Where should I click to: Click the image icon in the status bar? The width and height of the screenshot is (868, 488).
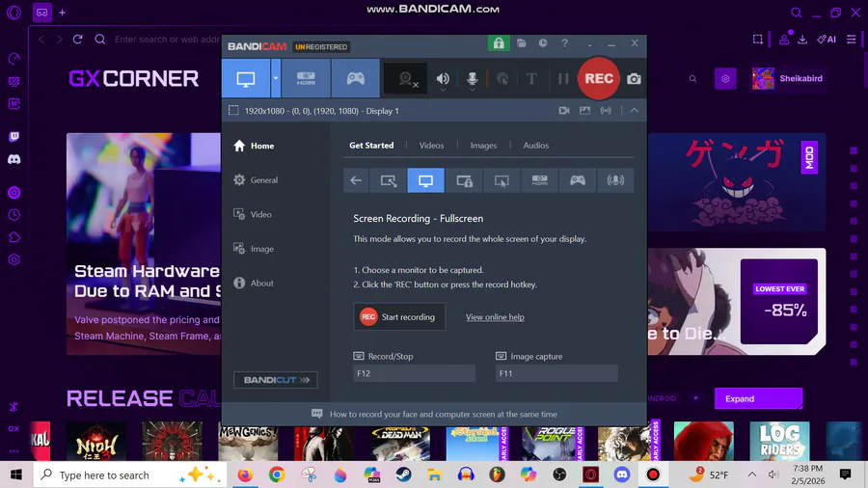(x=584, y=111)
